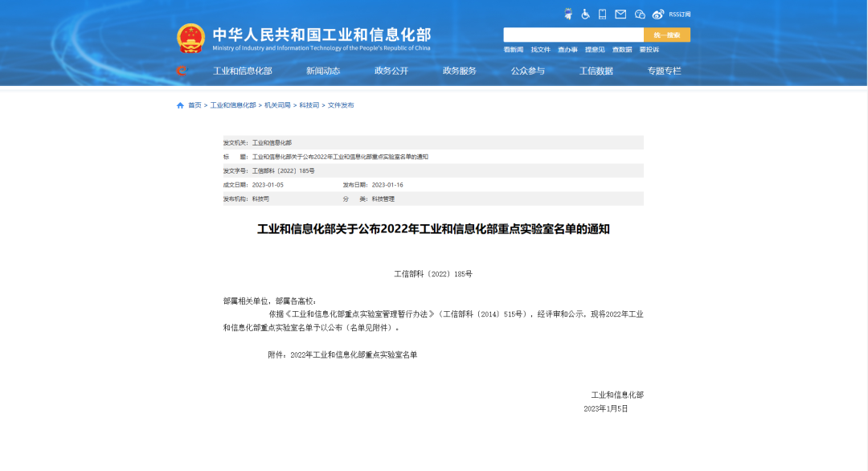Open the 政务公开 navigation menu
Screen dimensions: 868x471
point(391,71)
